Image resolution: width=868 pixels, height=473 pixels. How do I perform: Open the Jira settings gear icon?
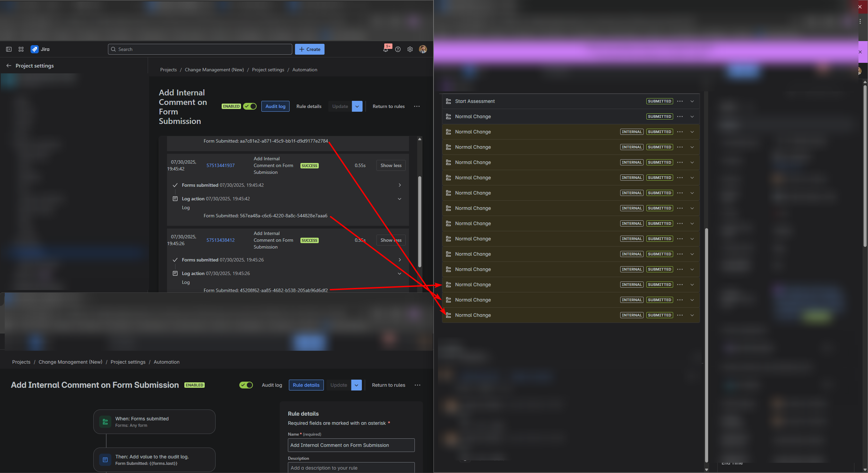[410, 49]
